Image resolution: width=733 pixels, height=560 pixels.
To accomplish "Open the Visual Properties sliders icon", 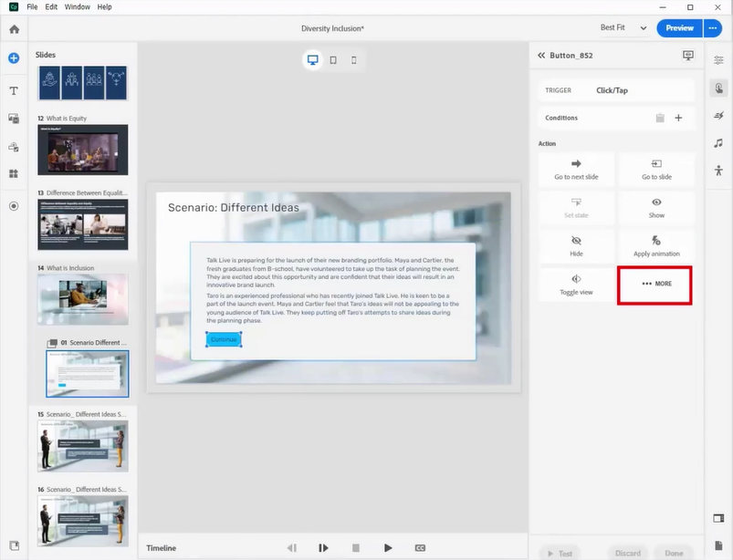I will point(718,60).
